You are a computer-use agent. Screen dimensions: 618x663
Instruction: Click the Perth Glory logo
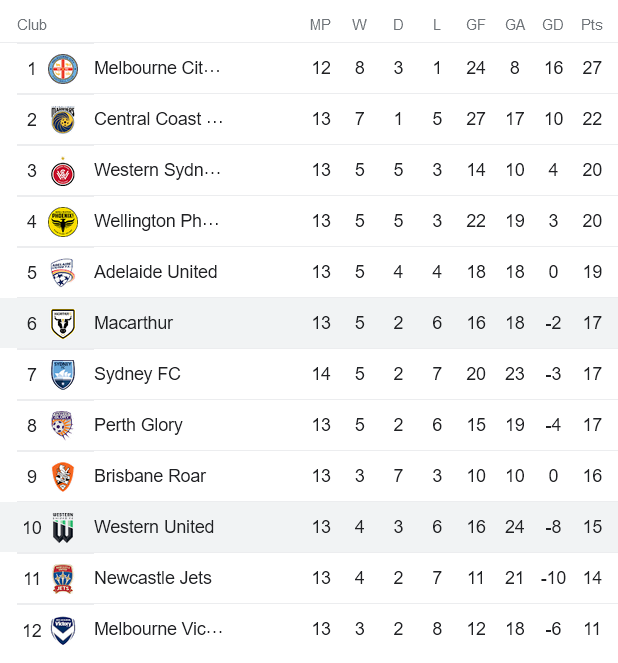click(x=63, y=425)
